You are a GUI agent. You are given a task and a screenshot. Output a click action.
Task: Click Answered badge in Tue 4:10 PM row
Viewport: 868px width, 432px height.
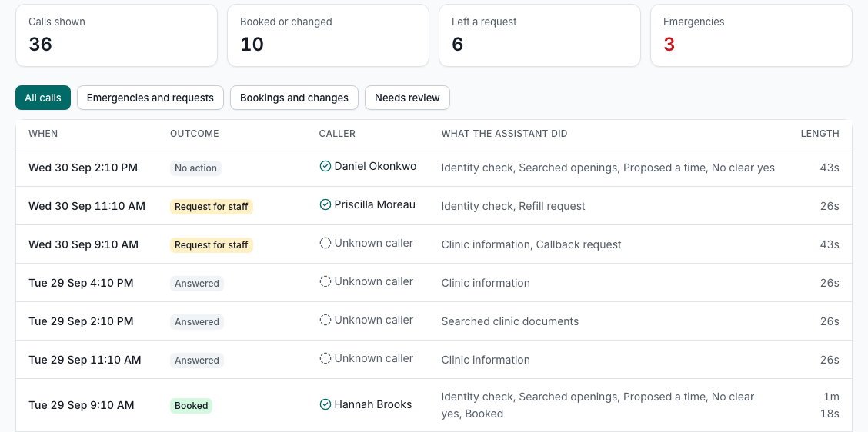click(x=196, y=284)
